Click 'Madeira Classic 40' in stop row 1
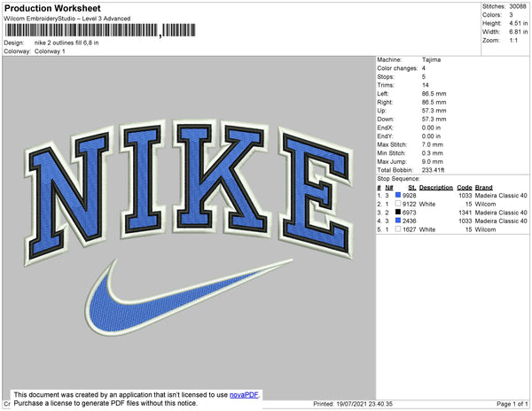 point(501,196)
